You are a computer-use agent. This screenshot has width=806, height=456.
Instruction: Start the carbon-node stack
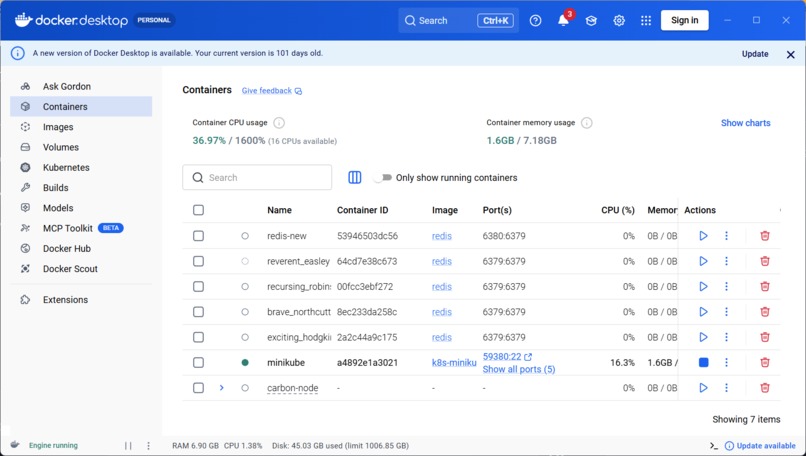[703, 388]
